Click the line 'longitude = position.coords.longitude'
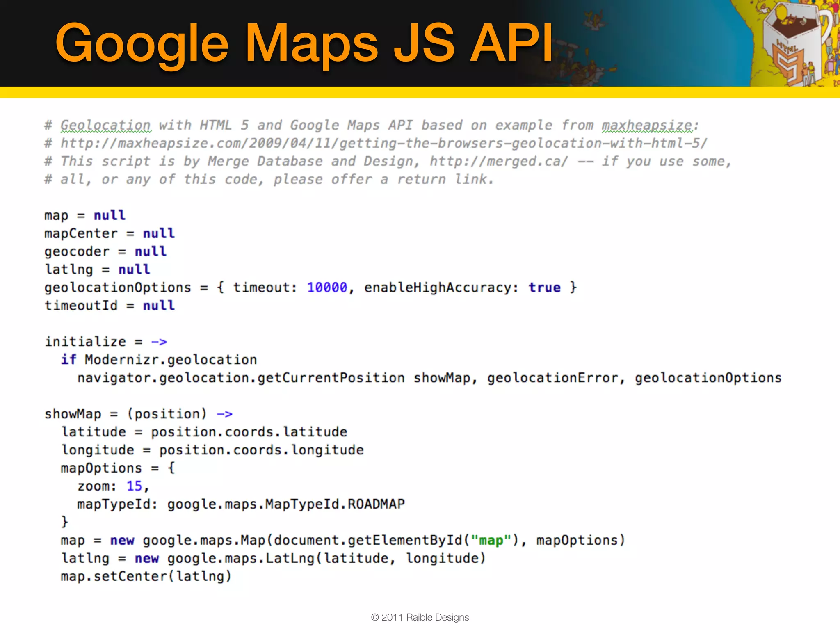Image resolution: width=840 pixels, height=630 pixels. click(x=212, y=450)
